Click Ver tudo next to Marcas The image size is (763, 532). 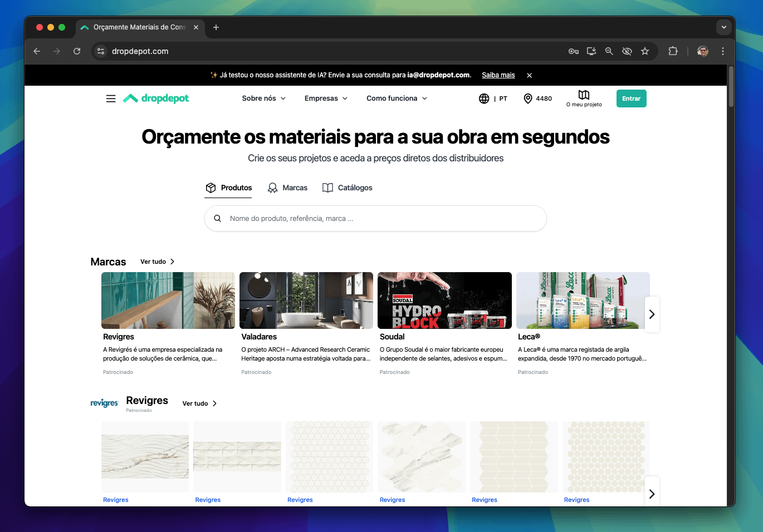[158, 262]
